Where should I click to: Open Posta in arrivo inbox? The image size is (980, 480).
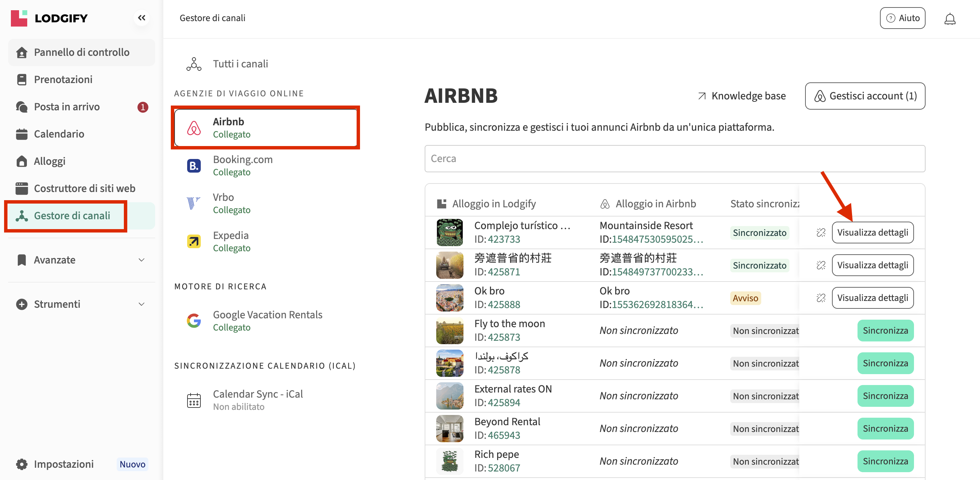click(x=67, y=107)
